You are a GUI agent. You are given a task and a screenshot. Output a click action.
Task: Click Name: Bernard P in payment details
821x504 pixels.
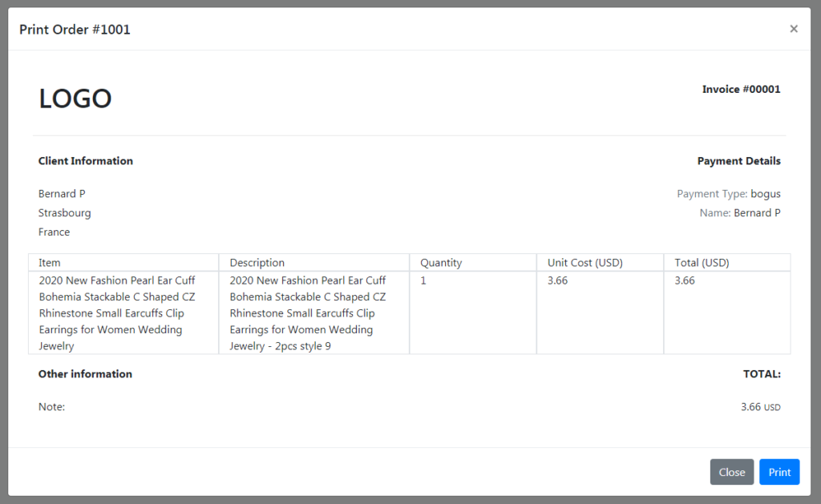(x=740, y=213)
